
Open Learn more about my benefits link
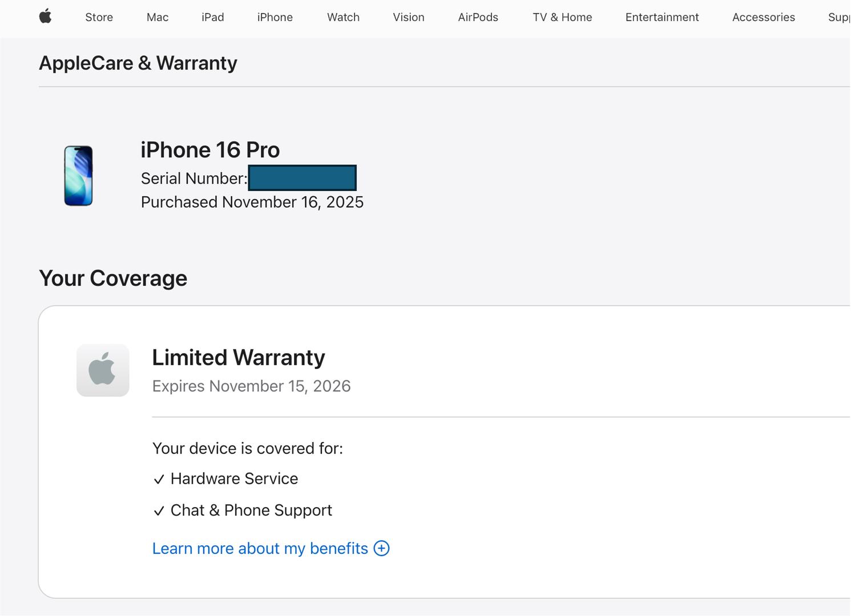[x=260, y=548]
